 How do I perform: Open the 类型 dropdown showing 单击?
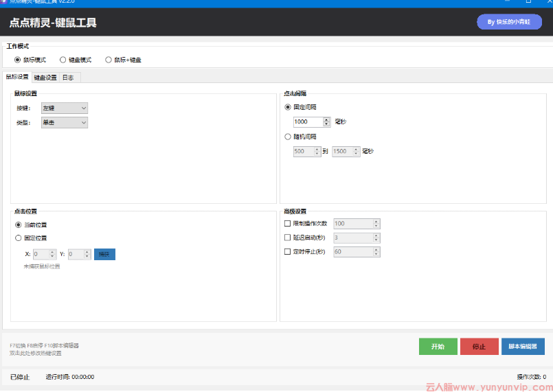[x=65, y=122]
